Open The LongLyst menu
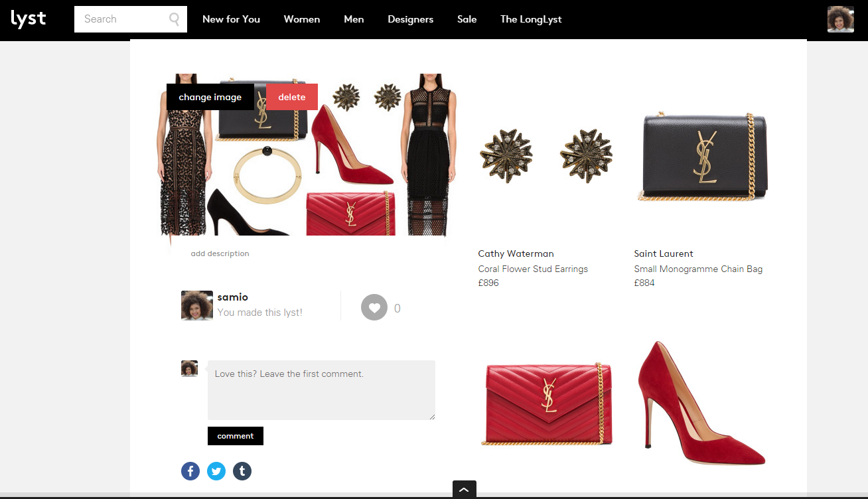 point(531,19)
